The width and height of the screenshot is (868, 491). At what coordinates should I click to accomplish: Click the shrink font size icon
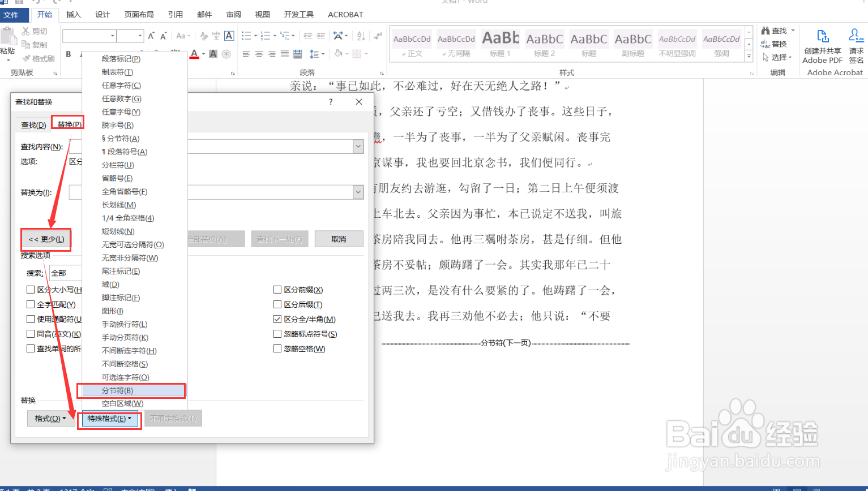(163, 36)
